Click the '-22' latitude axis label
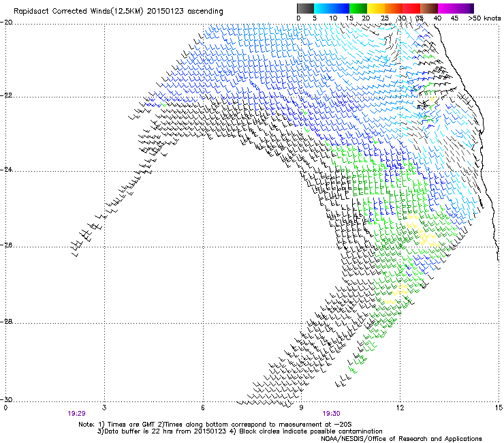 6,95
